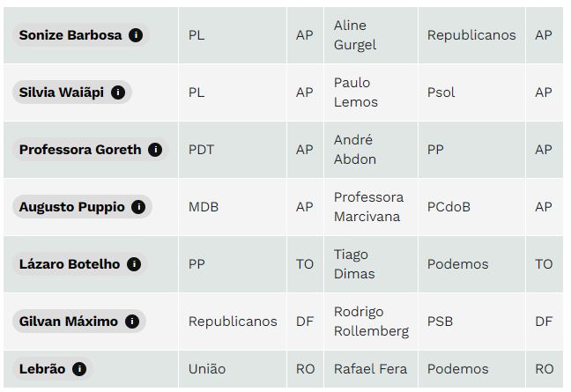Select the Sonize Barbosa name pill
Screen dimensions: 571x392
tap(81, 35)
